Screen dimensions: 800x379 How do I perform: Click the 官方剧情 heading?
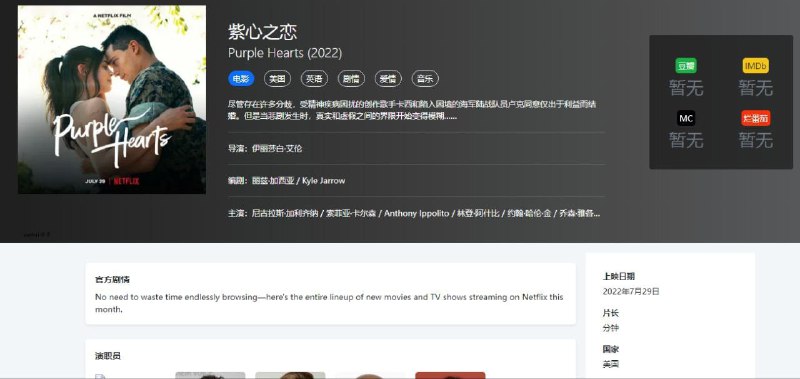[x=112, y=280]
